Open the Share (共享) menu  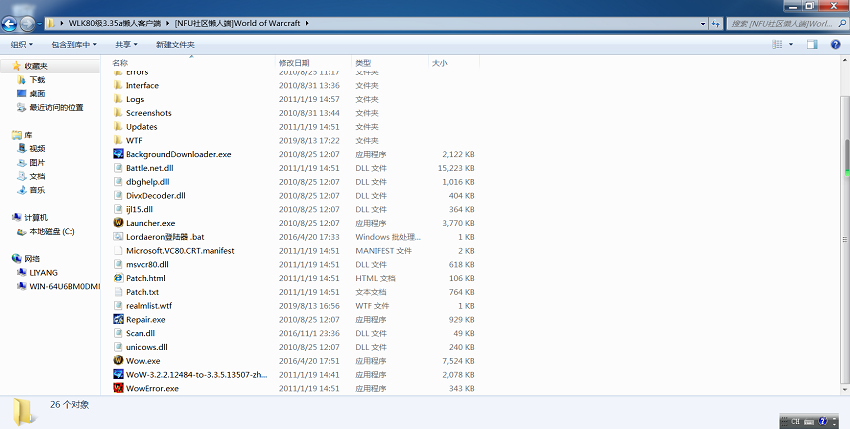pos(126,44)
